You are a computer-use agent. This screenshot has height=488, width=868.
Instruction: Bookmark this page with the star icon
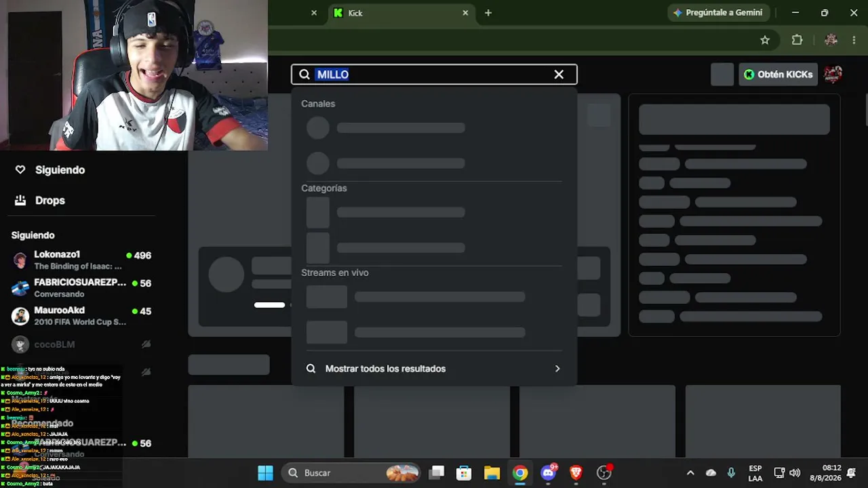(765, 40)
